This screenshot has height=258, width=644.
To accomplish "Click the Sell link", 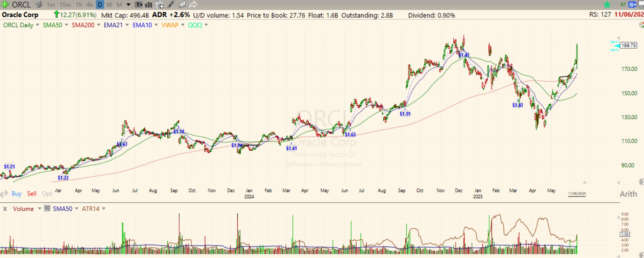I will pyautogui.click(x=32, y=194).
